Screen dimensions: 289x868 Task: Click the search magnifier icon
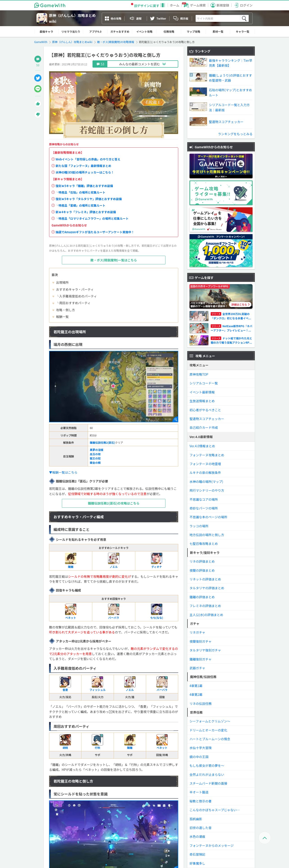(244, 18)
